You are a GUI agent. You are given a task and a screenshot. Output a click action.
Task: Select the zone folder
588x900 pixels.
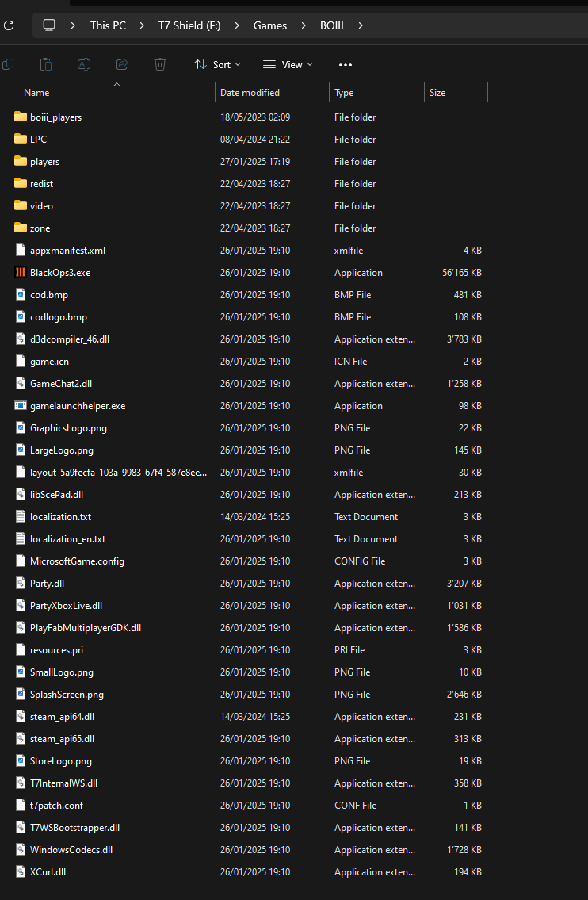click(40, 228)
